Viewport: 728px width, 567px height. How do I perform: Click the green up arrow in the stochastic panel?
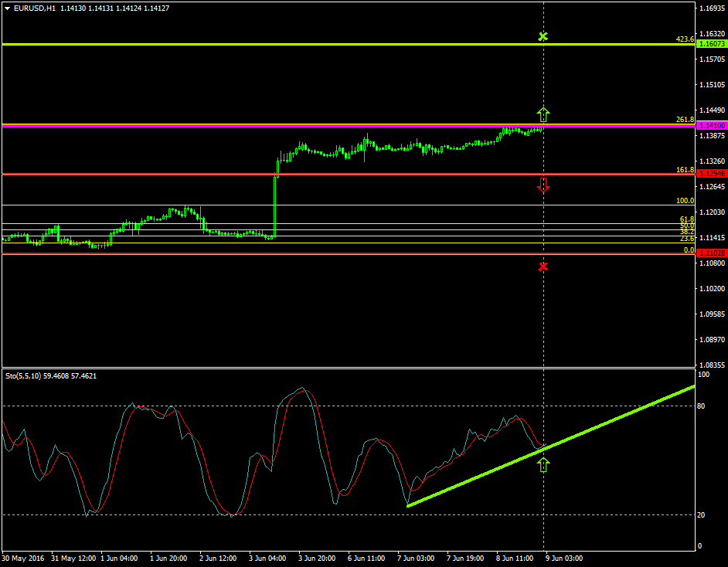[545, 463]
